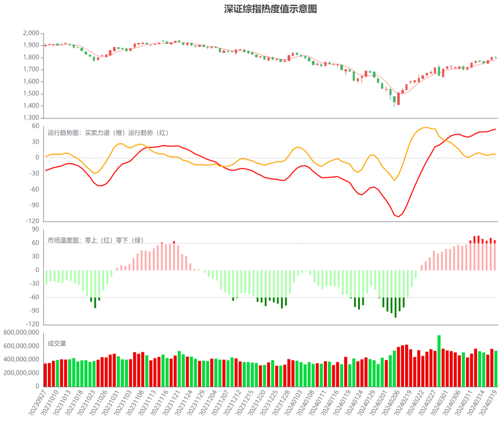Click the 20240206 date label
The image size is (504, 422).
click(391, 402)
